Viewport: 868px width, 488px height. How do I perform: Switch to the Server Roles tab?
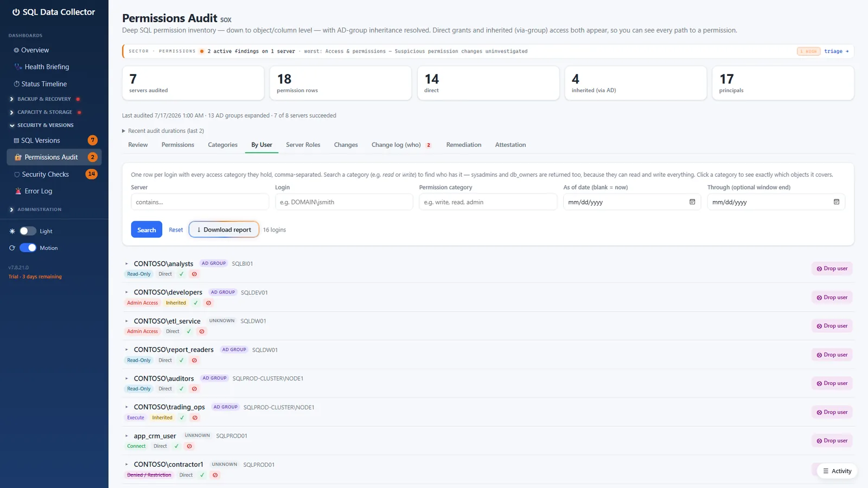303,145
